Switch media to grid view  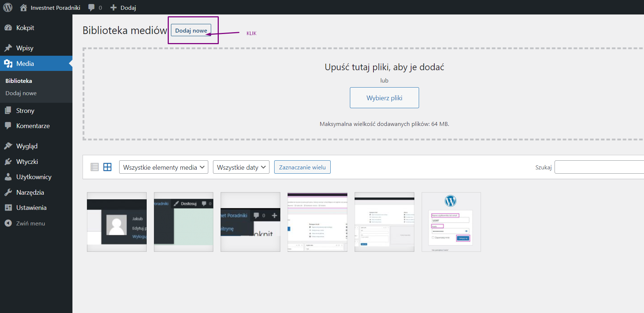pos(108,167)
